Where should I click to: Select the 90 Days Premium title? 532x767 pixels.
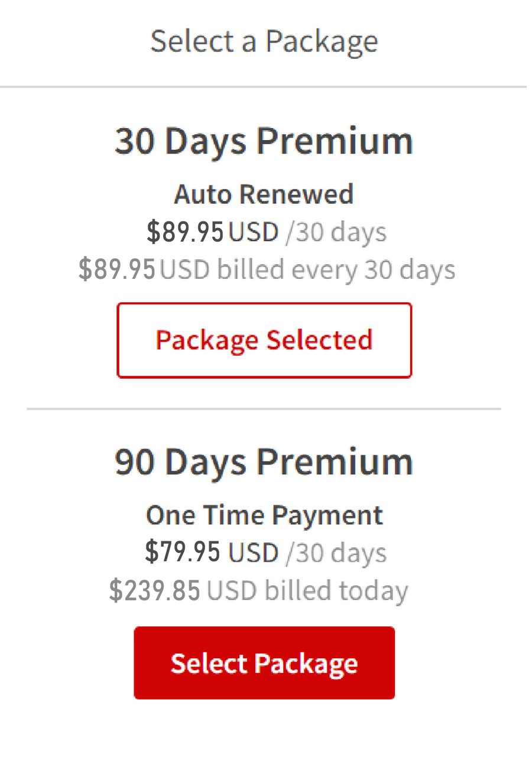[x=264, y=462]
